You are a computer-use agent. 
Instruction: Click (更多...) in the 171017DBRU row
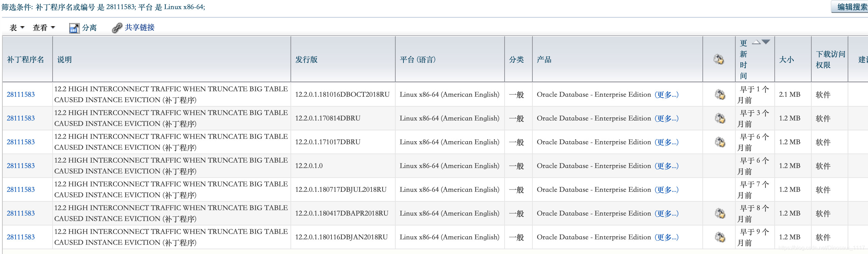click(x=666, y=142)
